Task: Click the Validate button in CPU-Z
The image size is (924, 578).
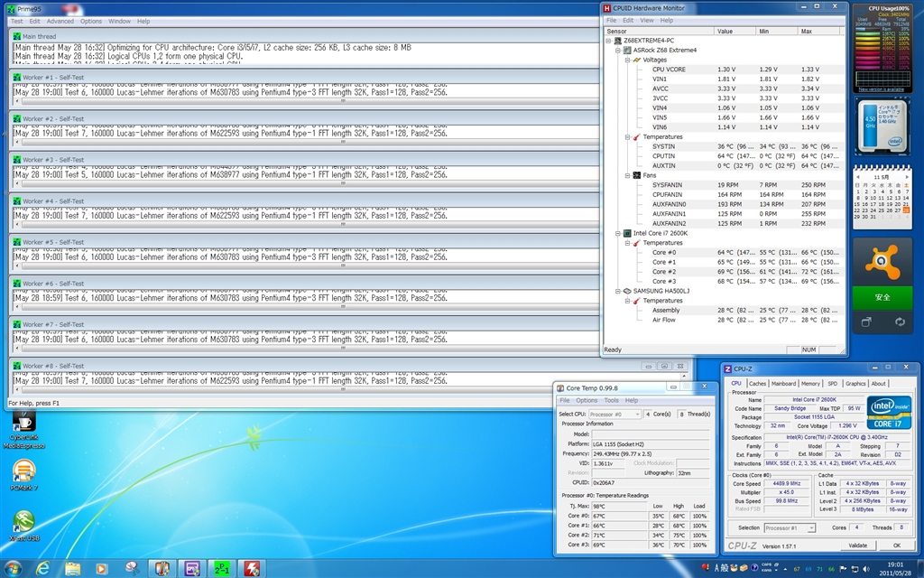Action: point(858,545)
